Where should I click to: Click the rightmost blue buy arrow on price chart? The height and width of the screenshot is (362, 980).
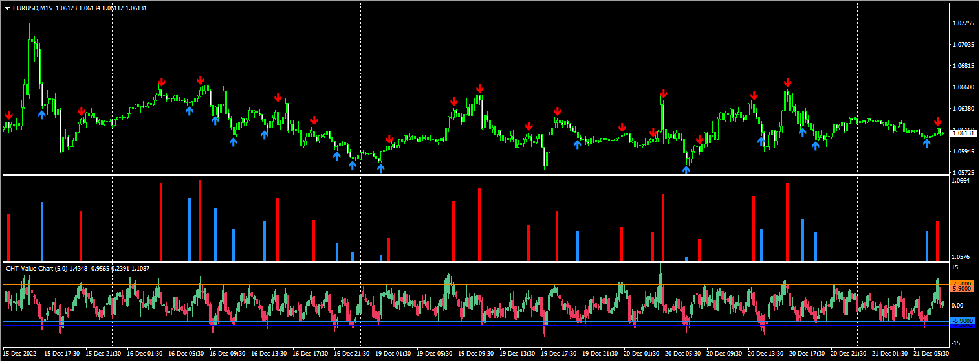point(927,142)
